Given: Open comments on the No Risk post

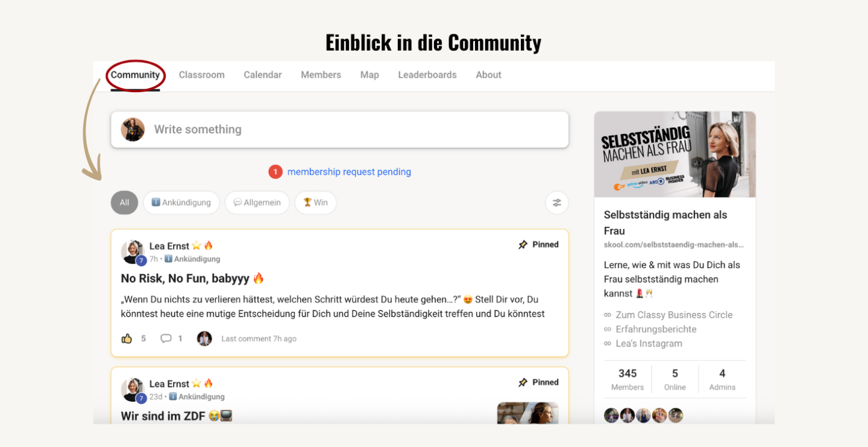Looking at the screenshot, I should tap(166, 339).
